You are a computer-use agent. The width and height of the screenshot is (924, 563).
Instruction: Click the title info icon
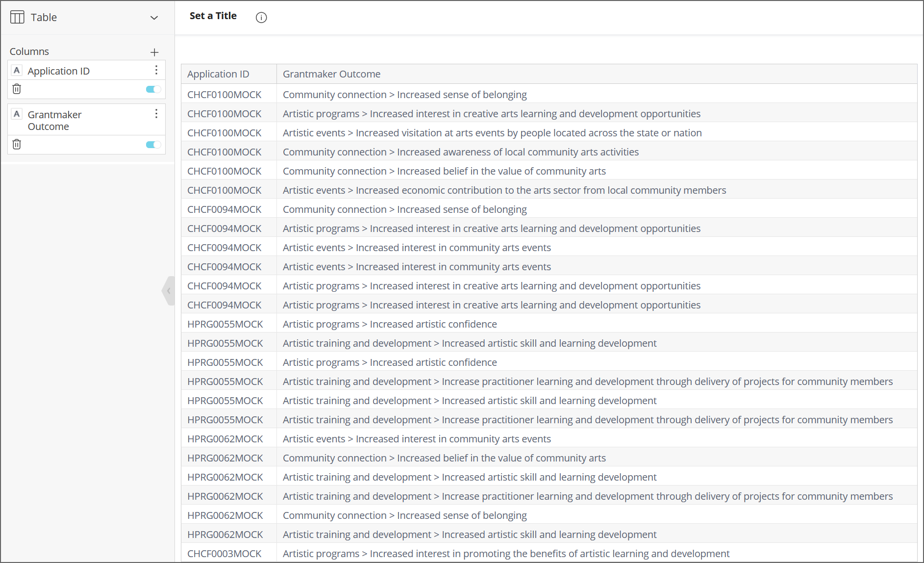[x=261, y=18]
